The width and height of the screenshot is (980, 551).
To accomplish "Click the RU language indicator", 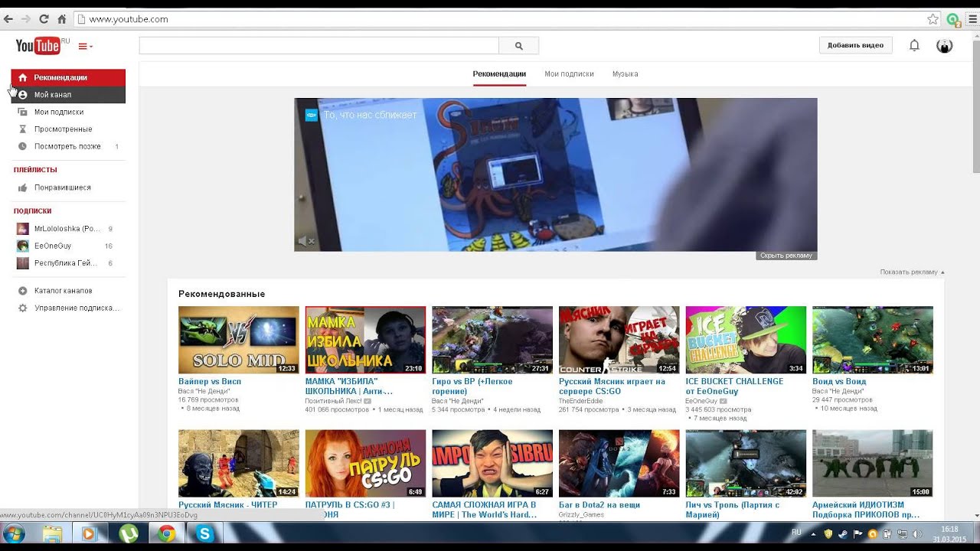I will (x=796, y=532).
